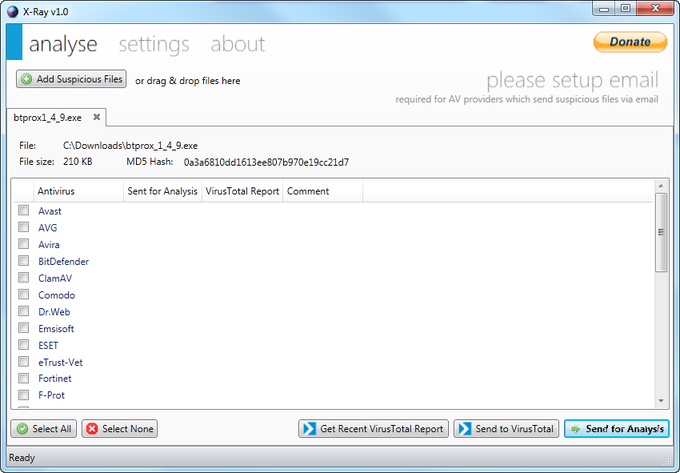The width and height of the screenshot is (680, 473).
Task: Click the antivirus list scrollbar thumb
Action: 661,232
